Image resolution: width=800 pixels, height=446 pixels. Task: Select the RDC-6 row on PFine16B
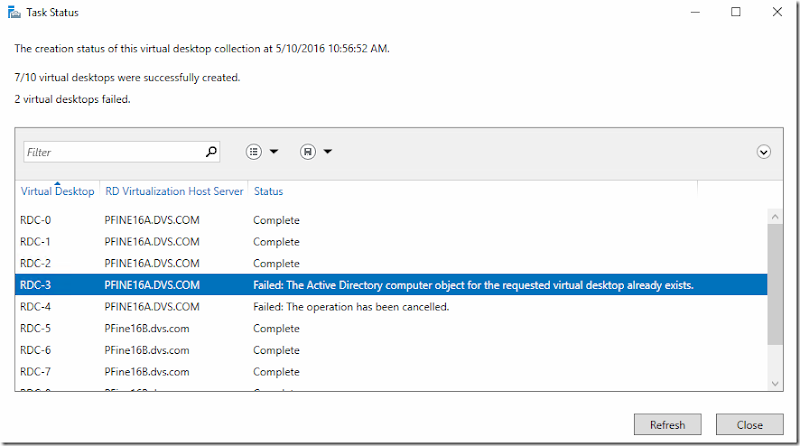pos(390,350)
